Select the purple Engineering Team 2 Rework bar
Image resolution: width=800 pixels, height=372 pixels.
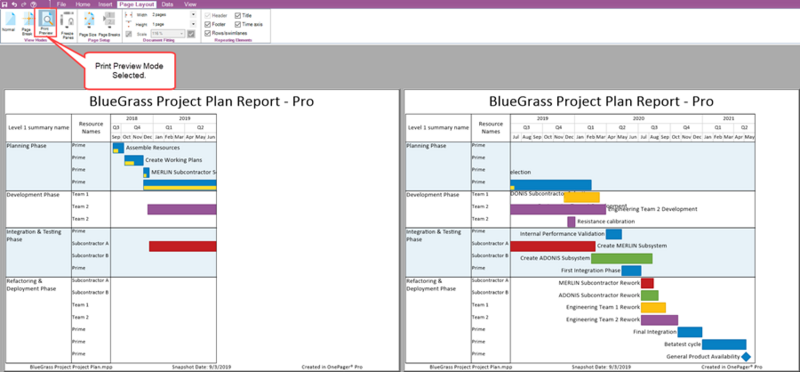[659, 320]
